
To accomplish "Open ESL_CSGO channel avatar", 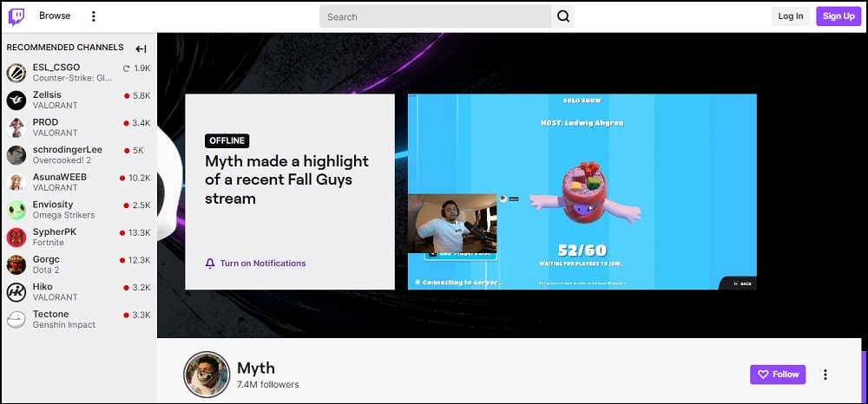I will point(16,73).
